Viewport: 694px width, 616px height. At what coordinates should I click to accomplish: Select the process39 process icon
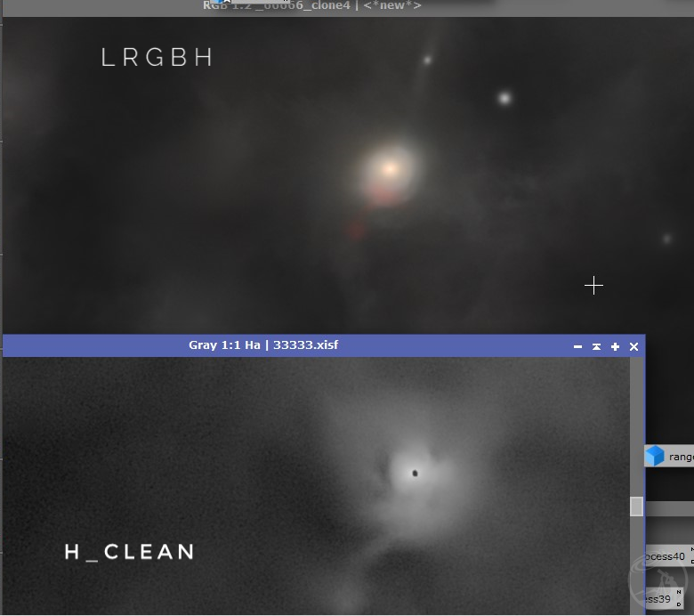coord(665,599)
